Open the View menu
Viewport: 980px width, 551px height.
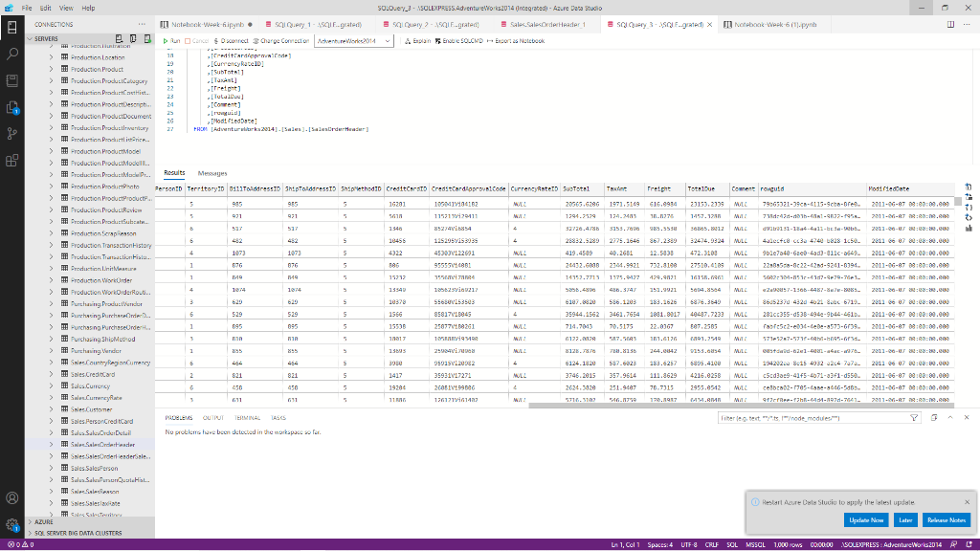point(65,6)
